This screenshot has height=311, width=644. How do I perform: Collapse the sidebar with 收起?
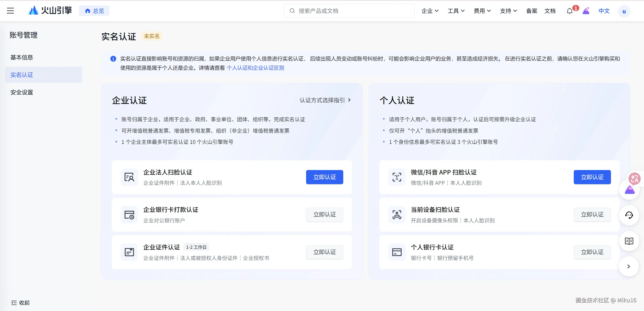pyautogui.click(x=21, y=303)
